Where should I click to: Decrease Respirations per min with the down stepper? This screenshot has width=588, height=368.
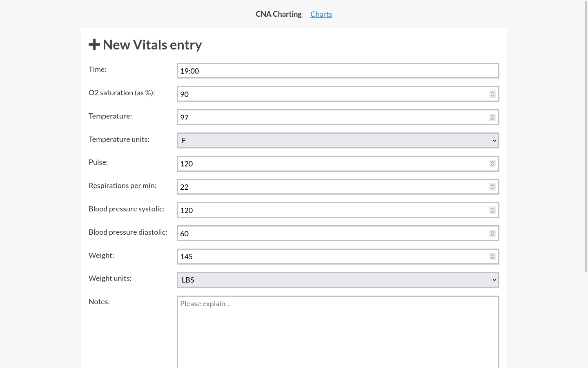pyautogui.click(x=492, y=189)
